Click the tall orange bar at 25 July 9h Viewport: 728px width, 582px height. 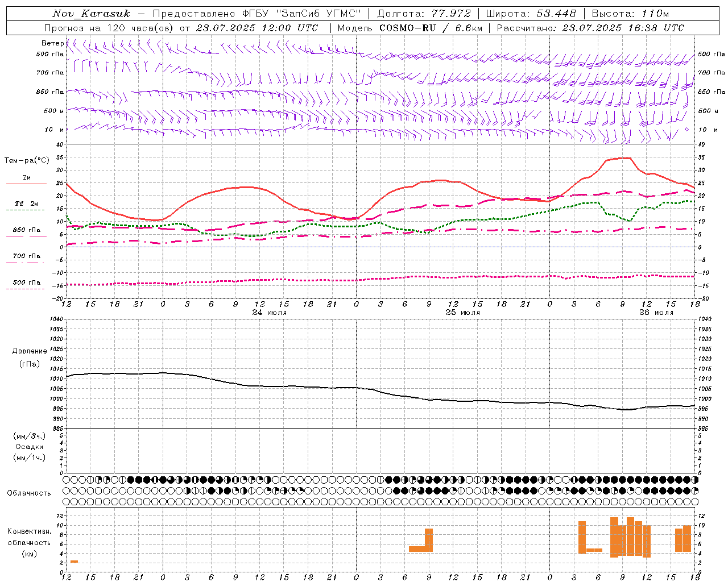click(429, 540)
